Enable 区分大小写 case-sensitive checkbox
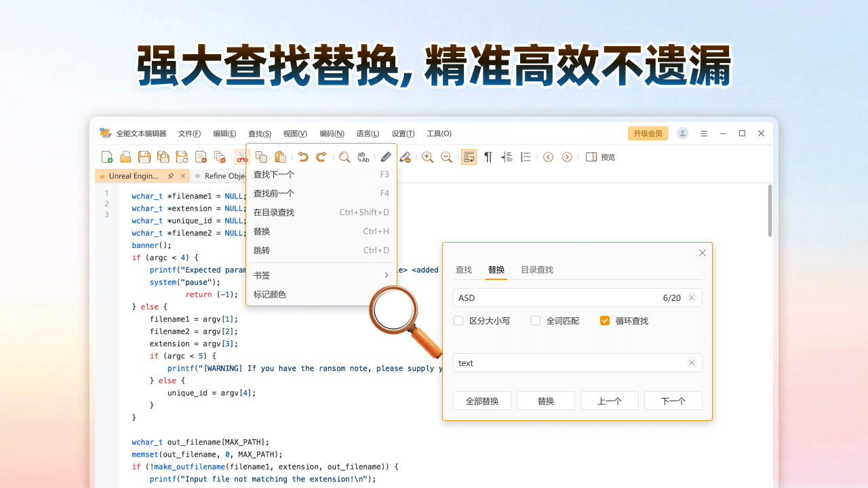 point(458,321)
